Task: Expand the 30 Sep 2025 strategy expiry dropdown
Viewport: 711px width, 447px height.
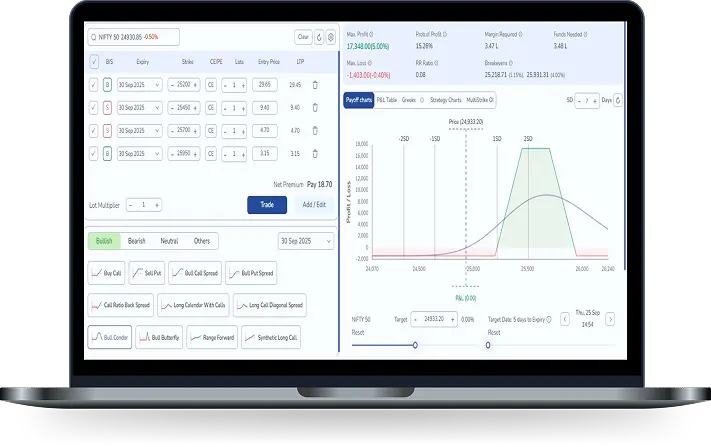Action: pos(304,241)
